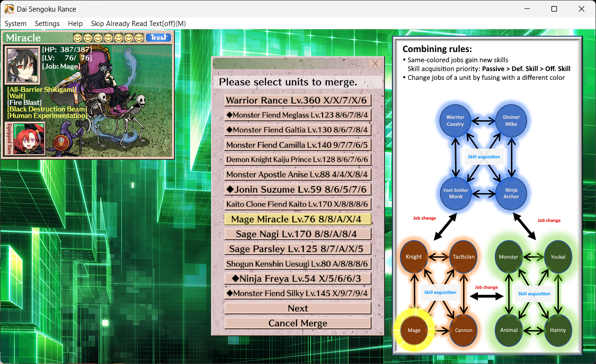Select Kaito Clone Fiend Kaito Lv.170
Screen dimensions: 596x364
298,204
